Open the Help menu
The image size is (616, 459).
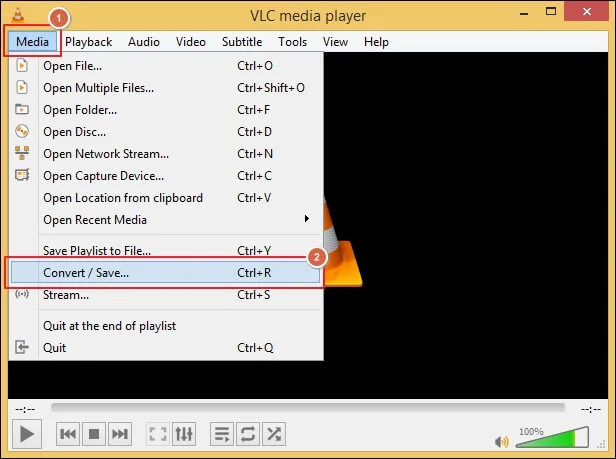[376, 42]
